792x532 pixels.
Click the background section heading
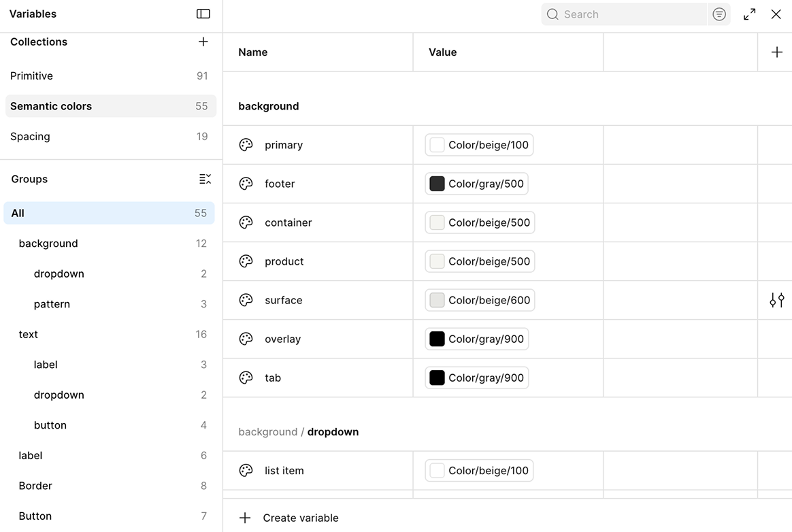pos(269,106)
